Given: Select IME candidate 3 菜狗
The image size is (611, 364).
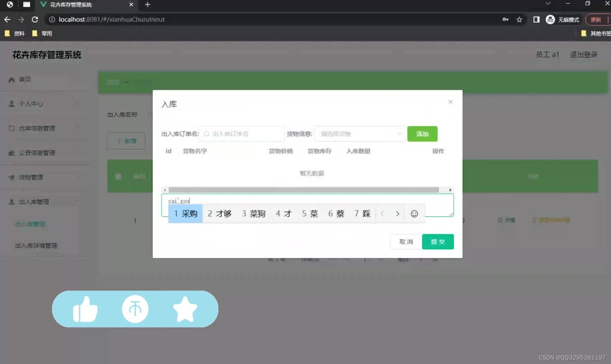Looking at the screenshot, I should 254,214.
